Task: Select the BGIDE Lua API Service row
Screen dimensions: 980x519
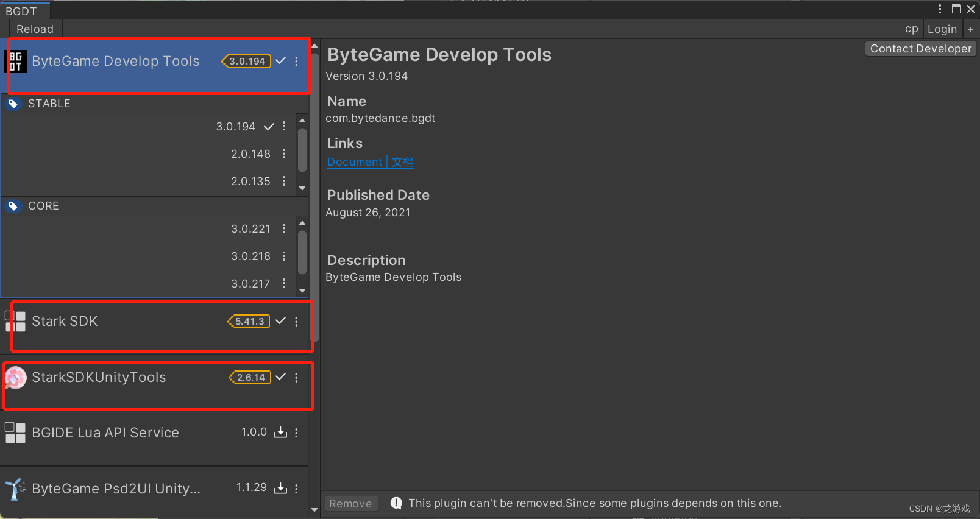Action: pos(155,438)
